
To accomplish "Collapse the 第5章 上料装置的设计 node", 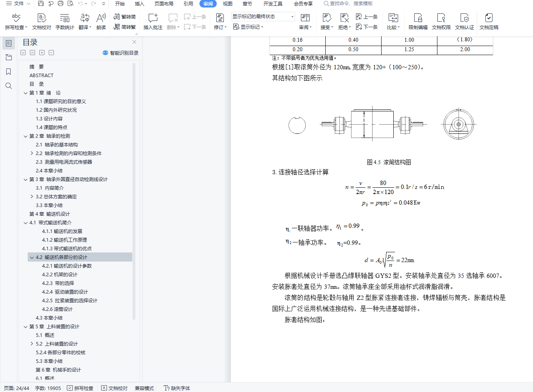I will pos(26,327).
